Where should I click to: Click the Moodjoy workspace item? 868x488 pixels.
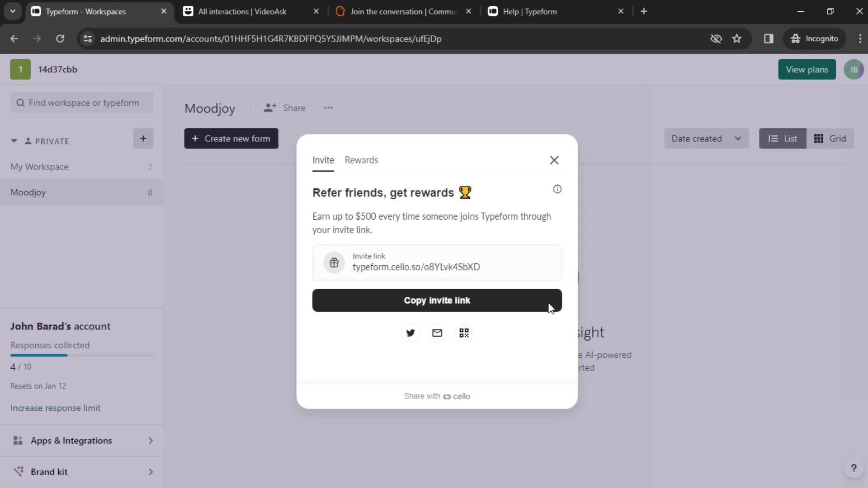pyautogui.click(x=28, y=192)
